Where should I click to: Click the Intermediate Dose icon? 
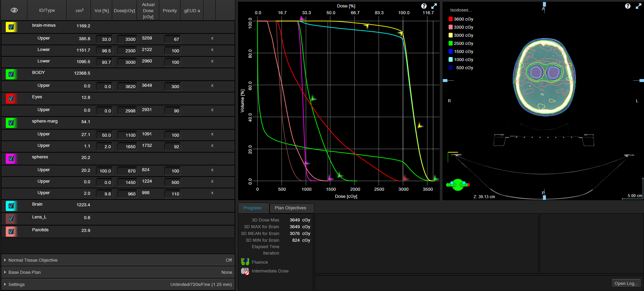coord(245,271)
